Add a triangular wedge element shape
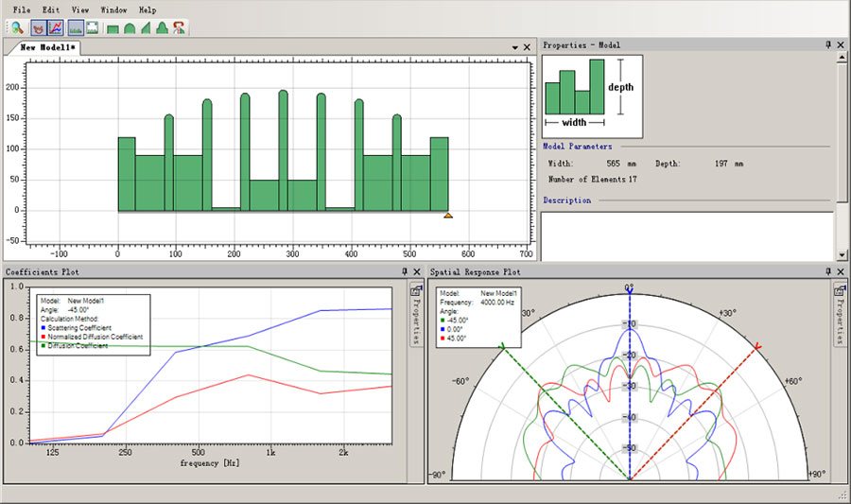This screenshot has width=851, height=504. tap(146, 28)
